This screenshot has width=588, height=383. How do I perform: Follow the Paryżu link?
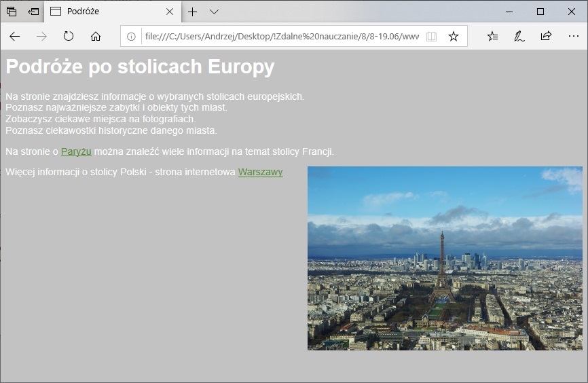point(76,151)
